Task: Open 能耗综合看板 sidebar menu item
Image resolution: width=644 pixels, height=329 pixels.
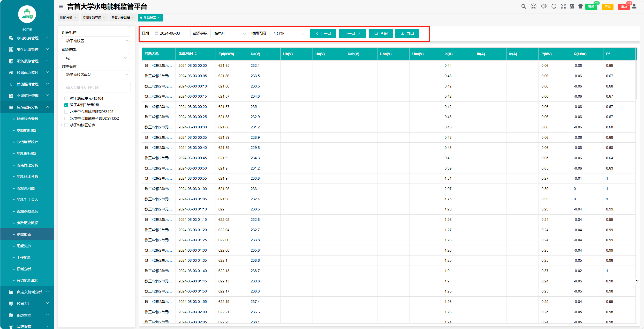Action: 27,119
